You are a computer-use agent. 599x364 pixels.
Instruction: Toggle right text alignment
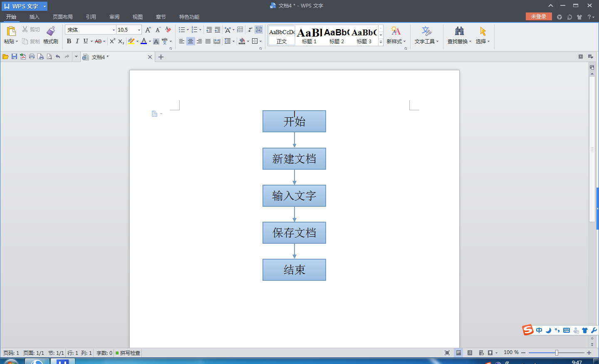pos(199,41)
